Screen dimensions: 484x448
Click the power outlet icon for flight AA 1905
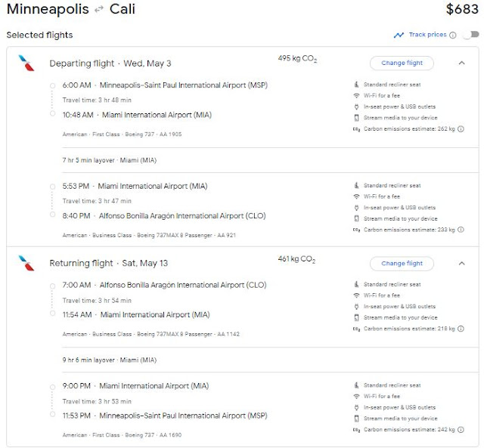pos(356,107)
